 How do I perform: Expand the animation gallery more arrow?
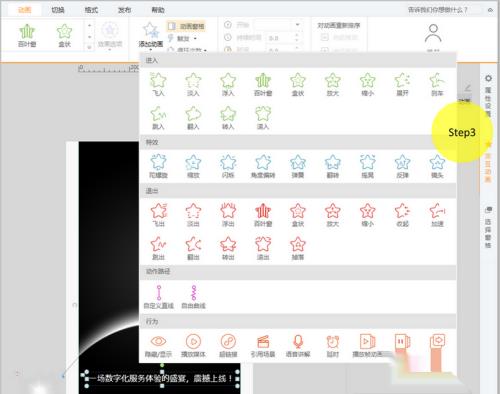pyautogui.click(x=89, y=47)
